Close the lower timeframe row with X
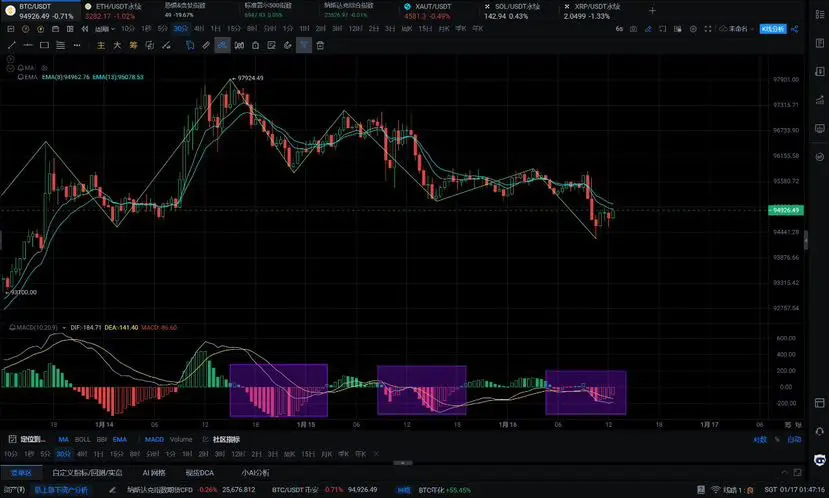 point(376,454)
